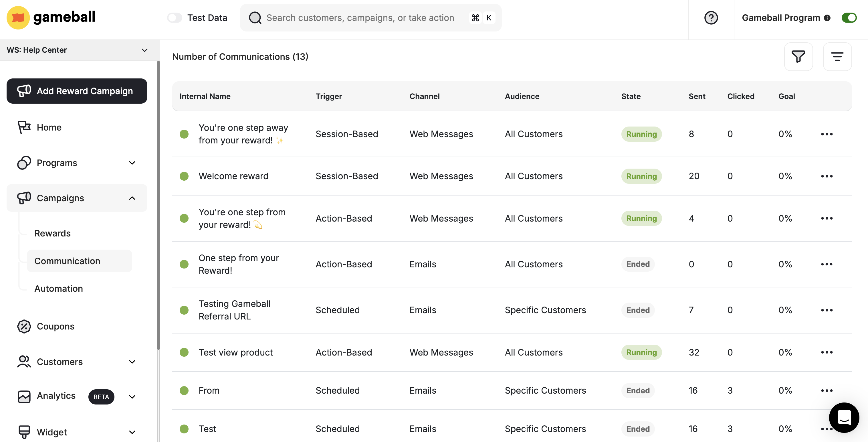Open the Automation page under Campaigns

point(58,288)
